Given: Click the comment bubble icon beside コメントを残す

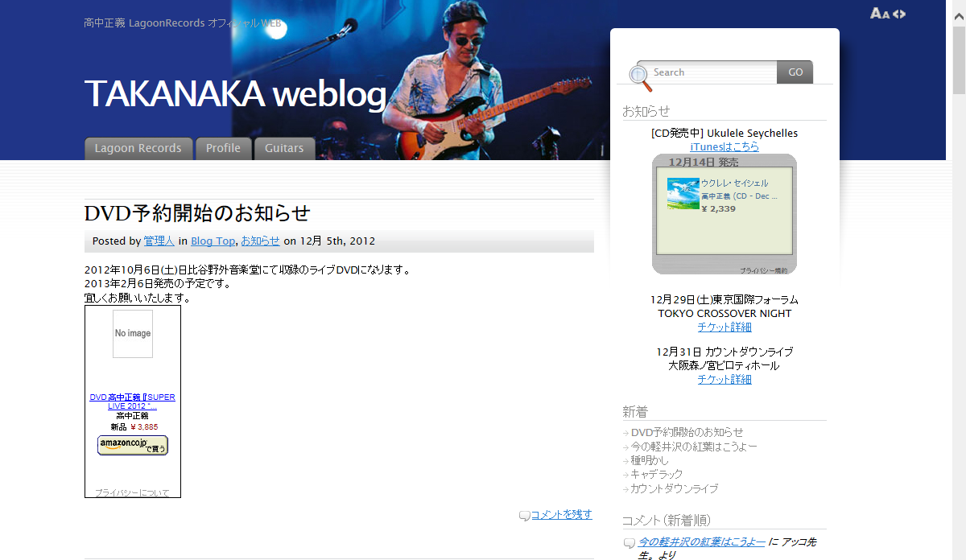Looking at the screenshot, I should tap(524, 516).
